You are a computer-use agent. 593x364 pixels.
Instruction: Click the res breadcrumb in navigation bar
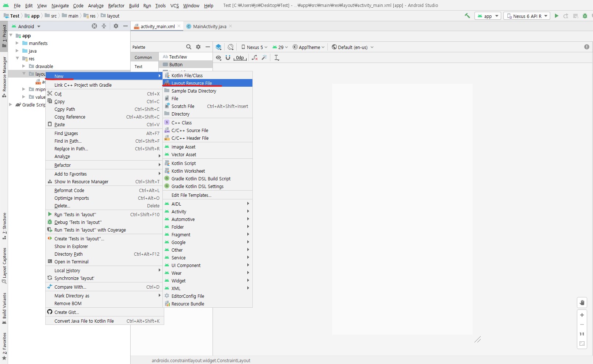pyautogui.click(x=90, y=16)
